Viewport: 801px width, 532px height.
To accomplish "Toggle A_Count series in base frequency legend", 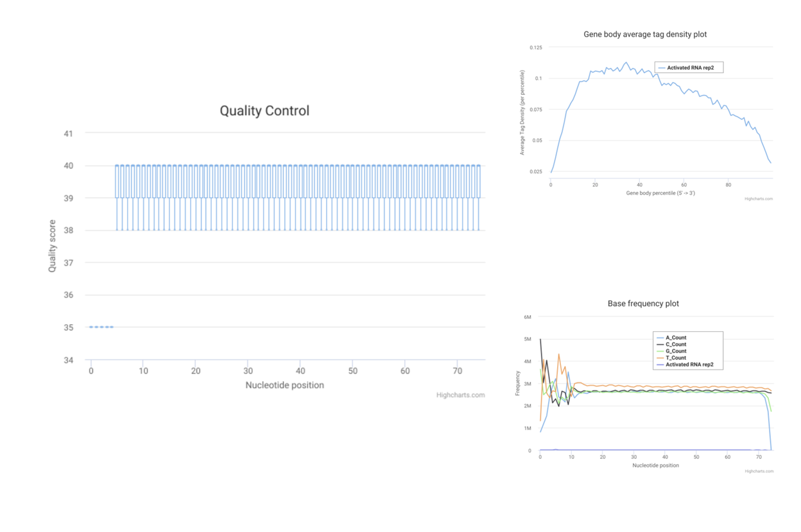I will [x=676, y=338].
